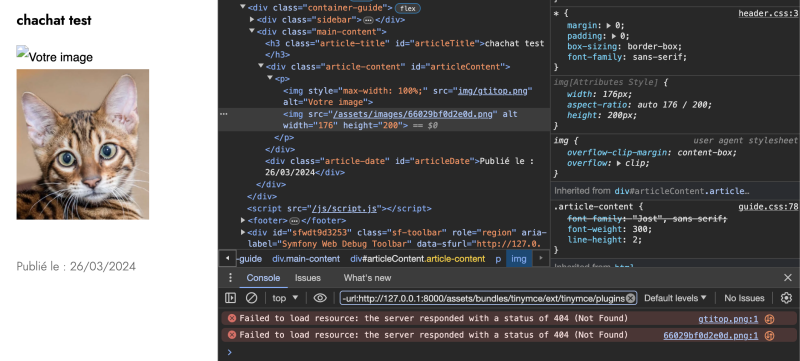
Task: Collapse the p element node
Action: (270, 78)
